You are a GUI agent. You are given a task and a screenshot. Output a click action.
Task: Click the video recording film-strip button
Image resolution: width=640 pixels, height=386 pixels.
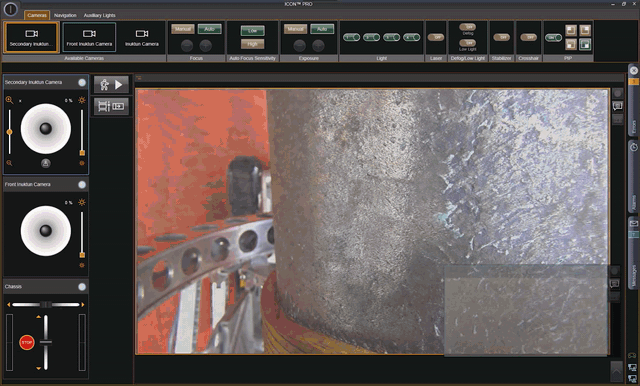111,106
